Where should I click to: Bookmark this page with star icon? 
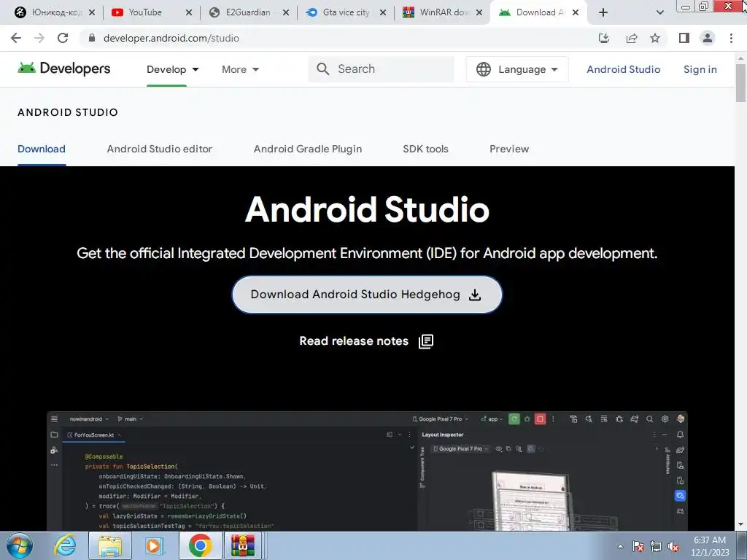[655, 38]
